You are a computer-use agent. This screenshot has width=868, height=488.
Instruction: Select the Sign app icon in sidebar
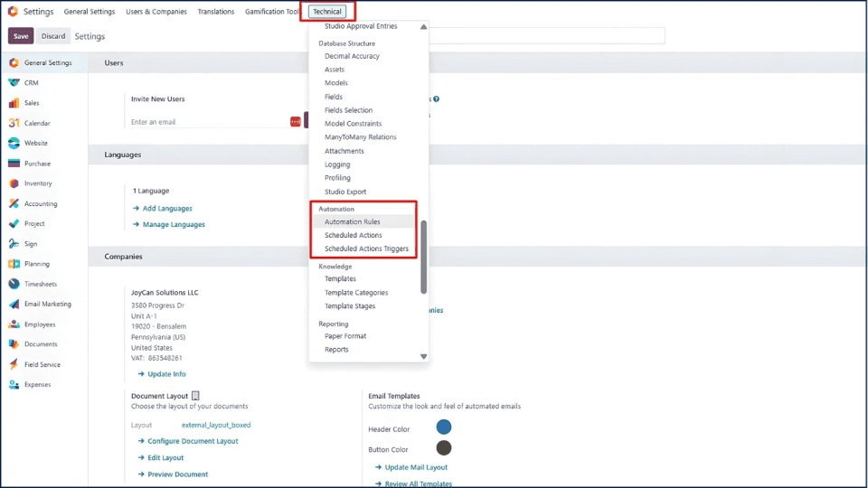[14, 243]
